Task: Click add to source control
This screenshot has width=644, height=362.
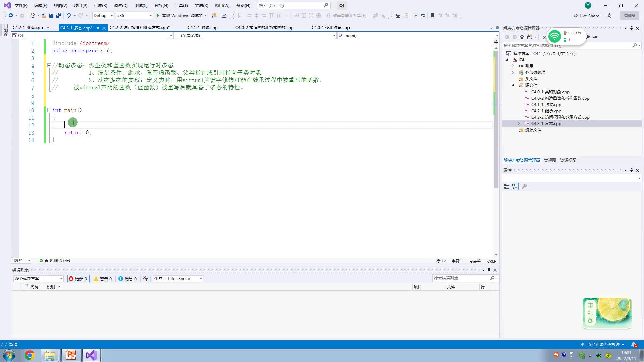Action: (603, 345)
